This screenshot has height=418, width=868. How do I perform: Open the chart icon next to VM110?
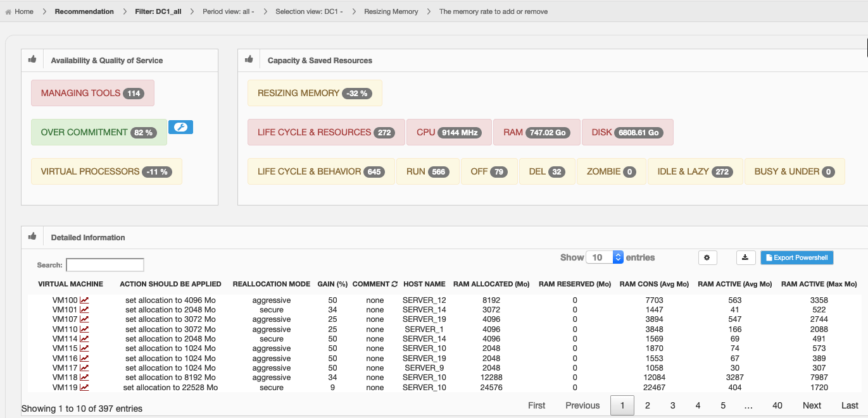point(84,329)
